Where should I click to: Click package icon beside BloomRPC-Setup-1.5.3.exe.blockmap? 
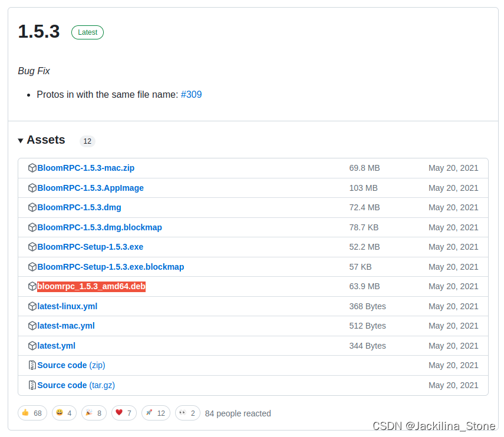coord(32,267)
